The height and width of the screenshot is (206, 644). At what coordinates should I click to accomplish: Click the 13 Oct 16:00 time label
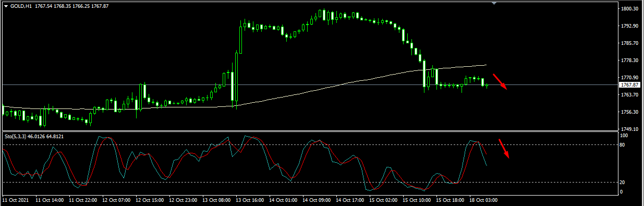point(250,200)
